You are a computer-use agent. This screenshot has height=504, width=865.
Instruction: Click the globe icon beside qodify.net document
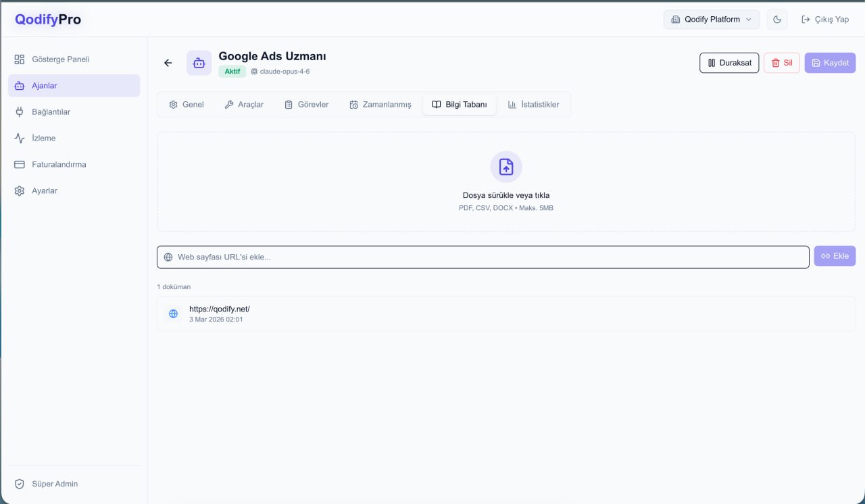[174, 313]
